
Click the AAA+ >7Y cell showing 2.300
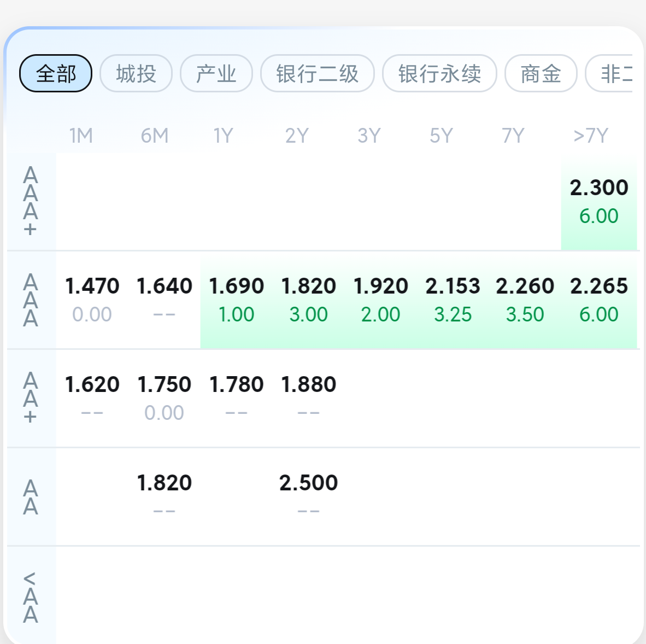point(599,201)
